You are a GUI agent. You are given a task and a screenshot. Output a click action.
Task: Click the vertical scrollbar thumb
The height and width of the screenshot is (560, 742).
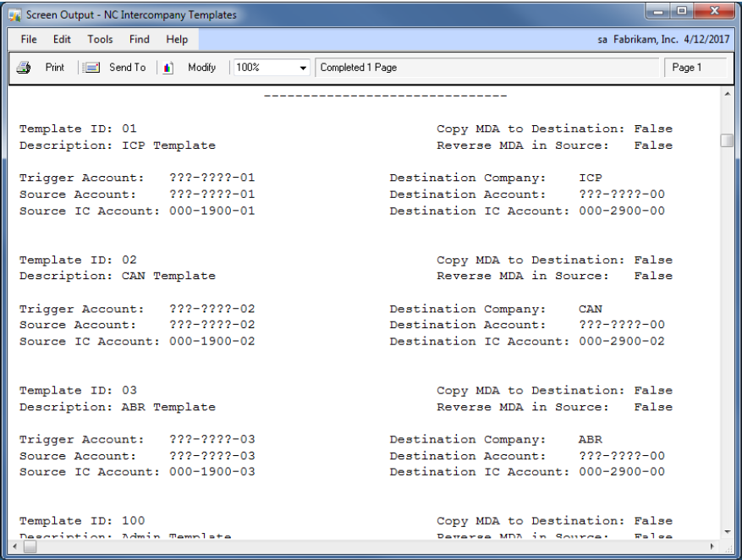727,140
